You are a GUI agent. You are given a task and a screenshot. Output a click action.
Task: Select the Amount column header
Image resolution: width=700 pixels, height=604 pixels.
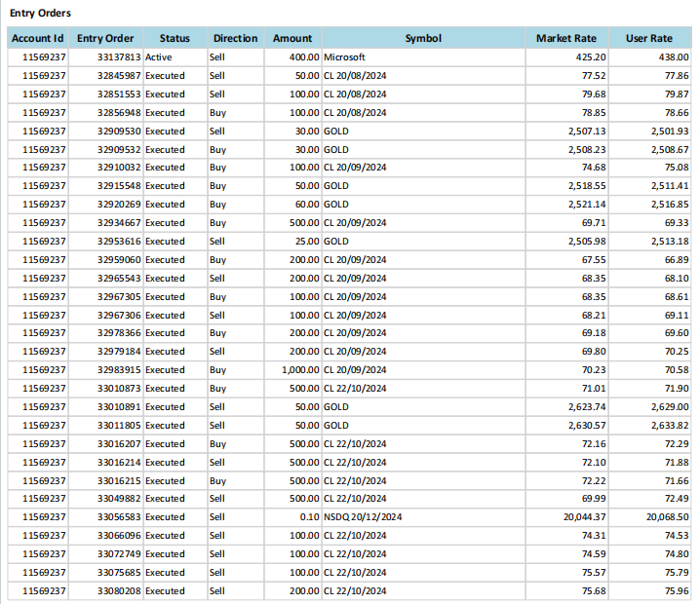point(292,38)
